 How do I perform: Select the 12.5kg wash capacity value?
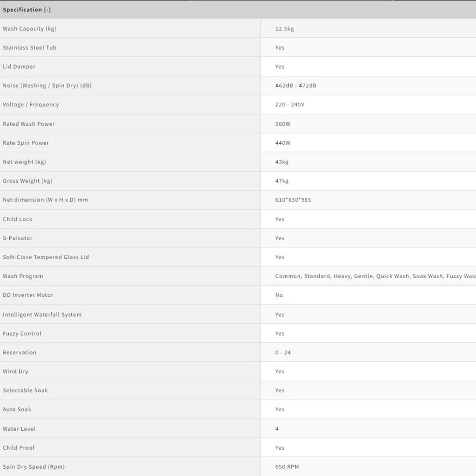pos(284,29)
